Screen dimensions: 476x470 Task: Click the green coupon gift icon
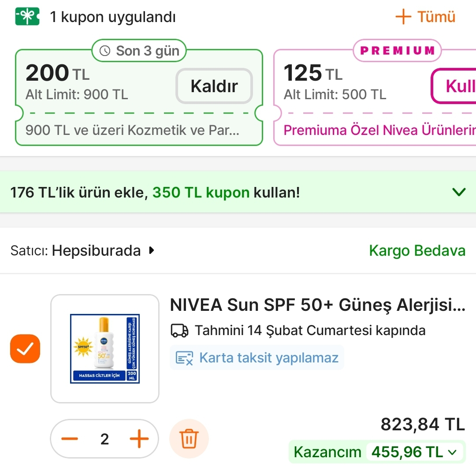[x=27, y=16]
